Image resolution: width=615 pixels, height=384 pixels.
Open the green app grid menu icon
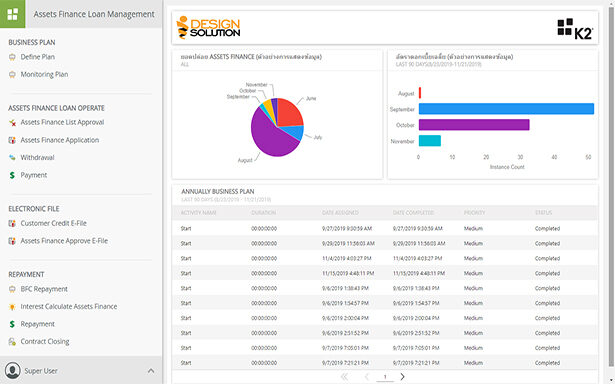(13, 14)
